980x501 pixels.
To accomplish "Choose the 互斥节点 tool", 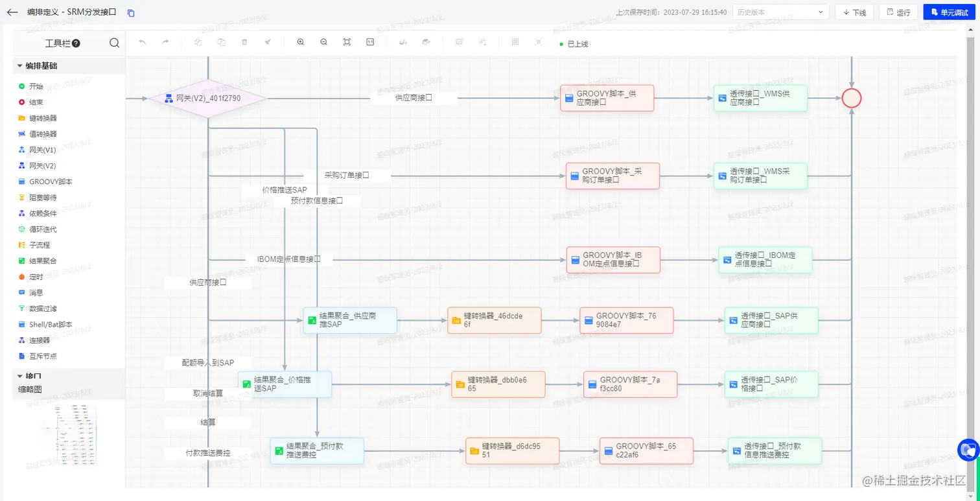I will (38, 356).
